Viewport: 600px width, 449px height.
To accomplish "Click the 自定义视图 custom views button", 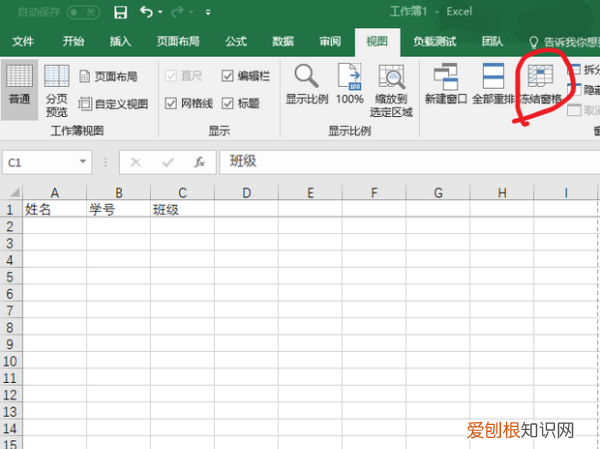I will (x=113, y=104).
